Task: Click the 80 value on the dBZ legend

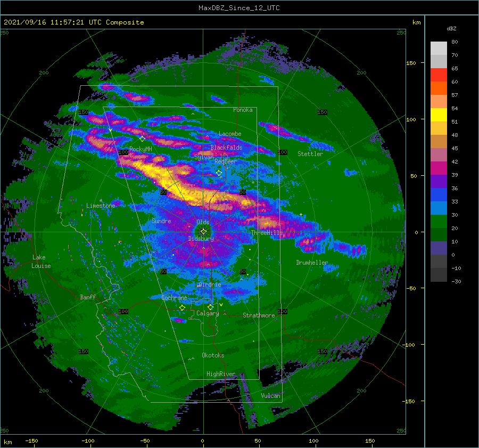Action: pos(455,42)
